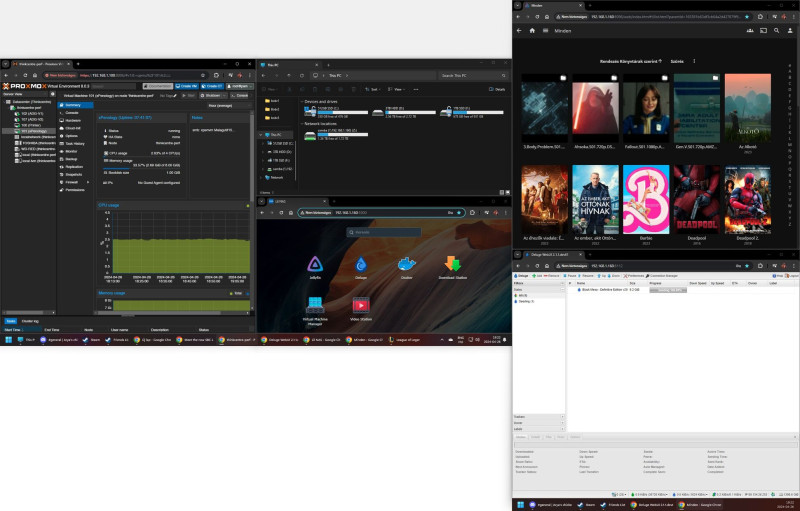Viewport: 800px width, 511px height.
Task: Open the Jellyfin app icon on the NAS desktop
Action: click(315, 264)
